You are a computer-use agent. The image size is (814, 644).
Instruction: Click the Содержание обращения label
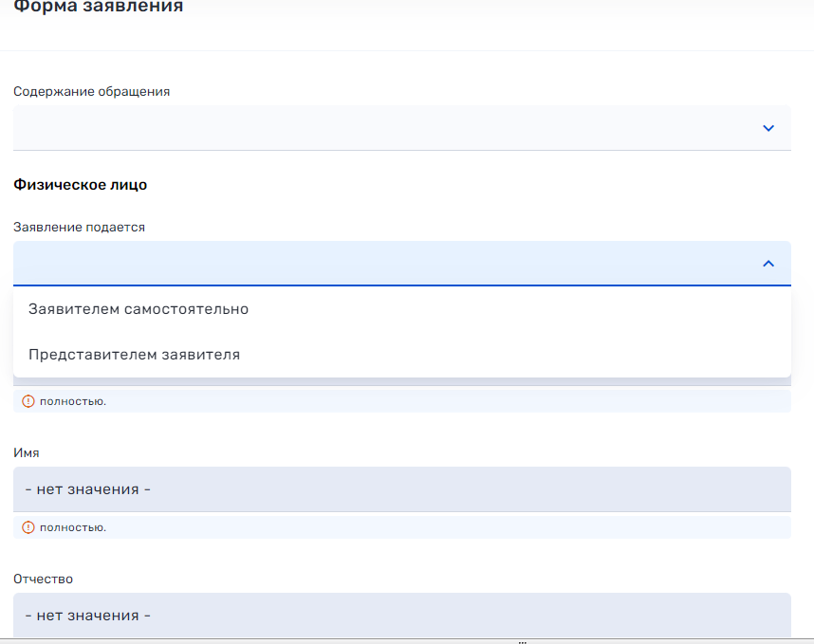(91, 92)
